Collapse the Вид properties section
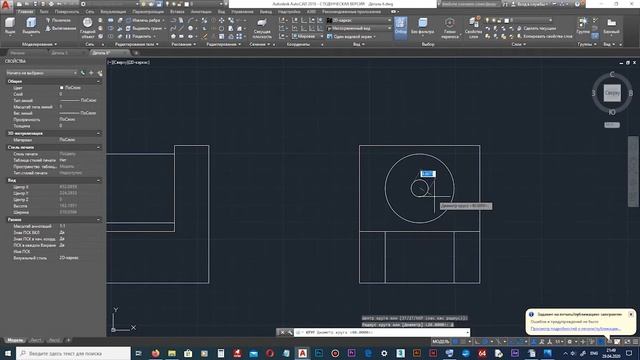This screenshot has width=640, height=360. pos(98,180)
